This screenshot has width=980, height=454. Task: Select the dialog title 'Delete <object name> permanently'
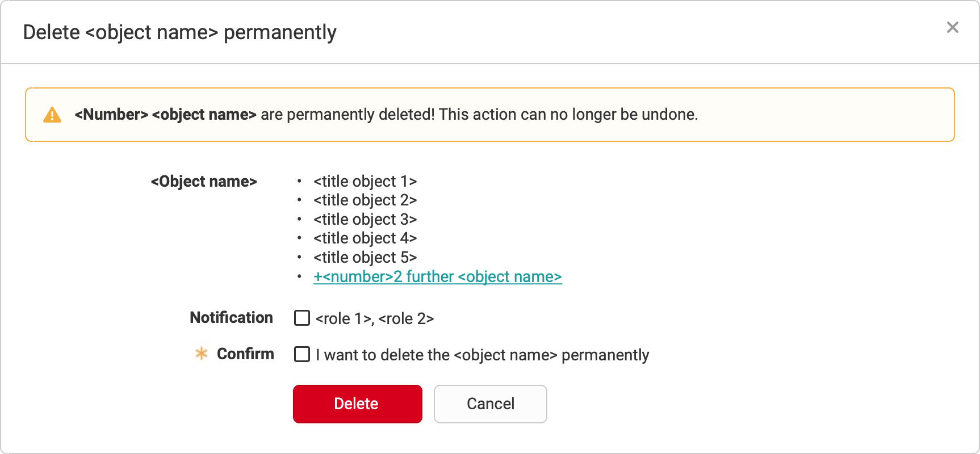[179, 32]
